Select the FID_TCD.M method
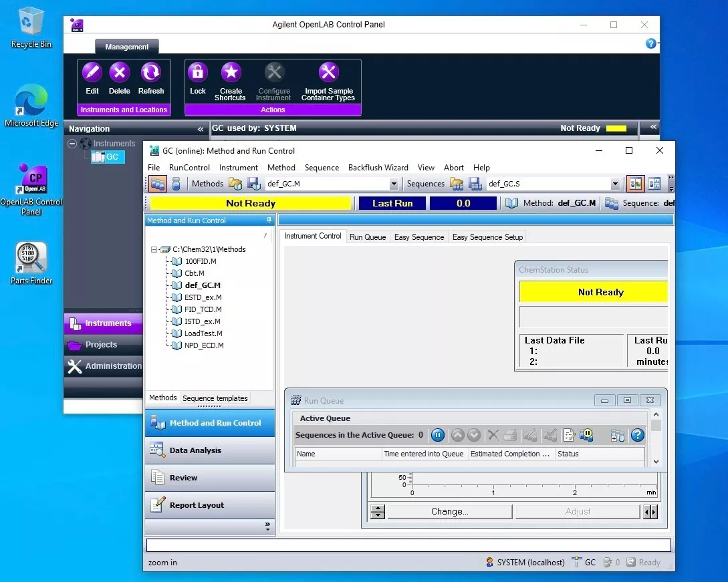The height and width of the screenshot is (582, 728). pos(203,309)
